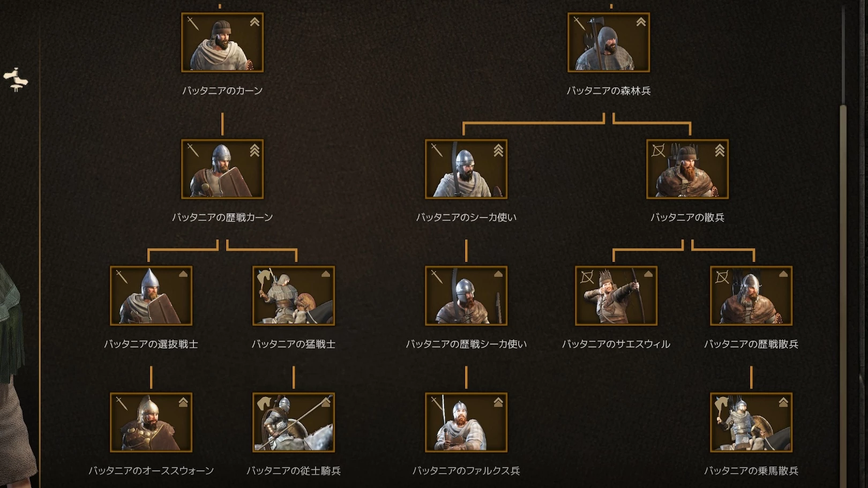Select the バッタニアのシーカ使い troop portrait
The width and height of the screenshot is (868, 488).
click(x=466, y=169)
